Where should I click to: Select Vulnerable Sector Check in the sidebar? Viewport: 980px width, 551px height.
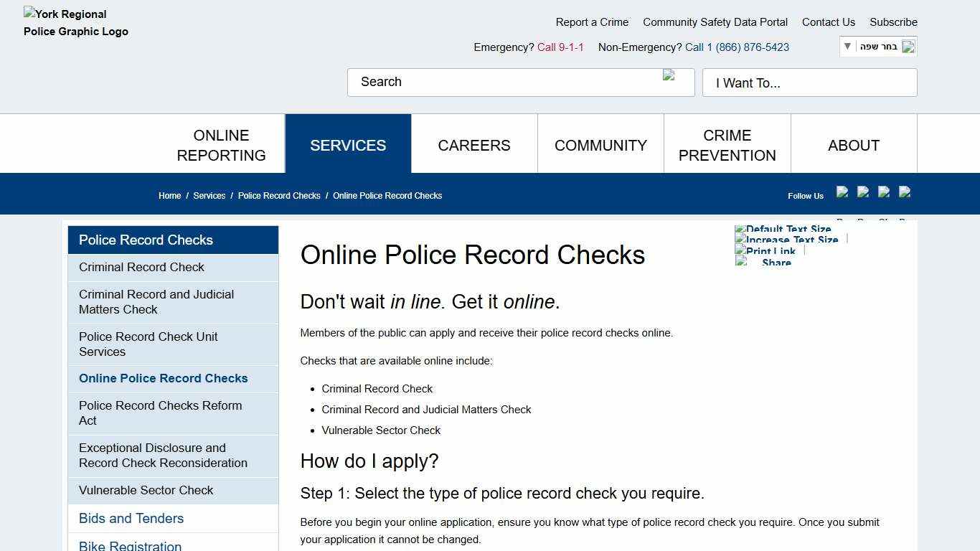tap(146, 491)
